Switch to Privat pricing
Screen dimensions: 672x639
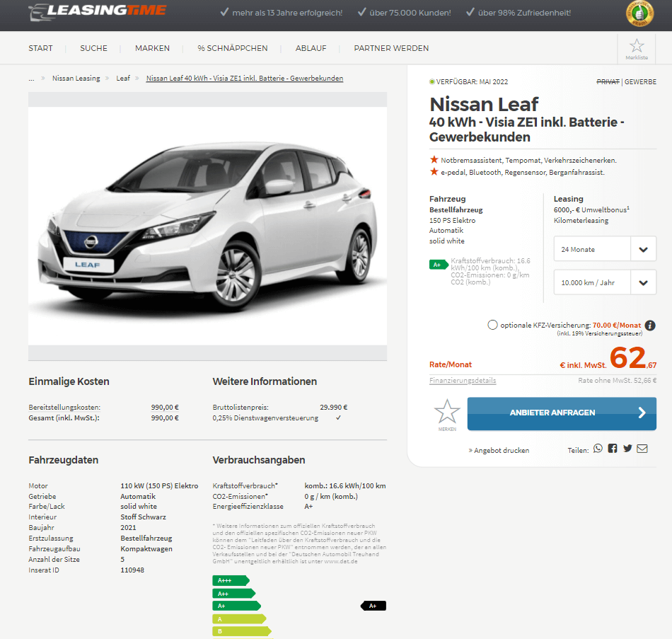[x=608, y=81]
